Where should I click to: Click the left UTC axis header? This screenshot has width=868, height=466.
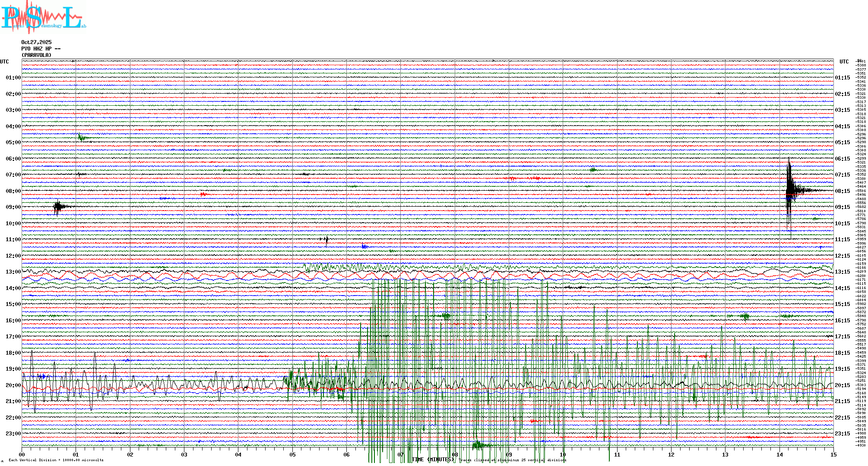coord(4,62)
